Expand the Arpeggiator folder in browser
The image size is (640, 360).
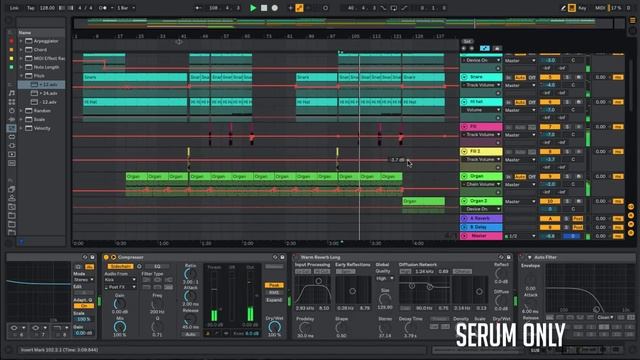[21, 41]
